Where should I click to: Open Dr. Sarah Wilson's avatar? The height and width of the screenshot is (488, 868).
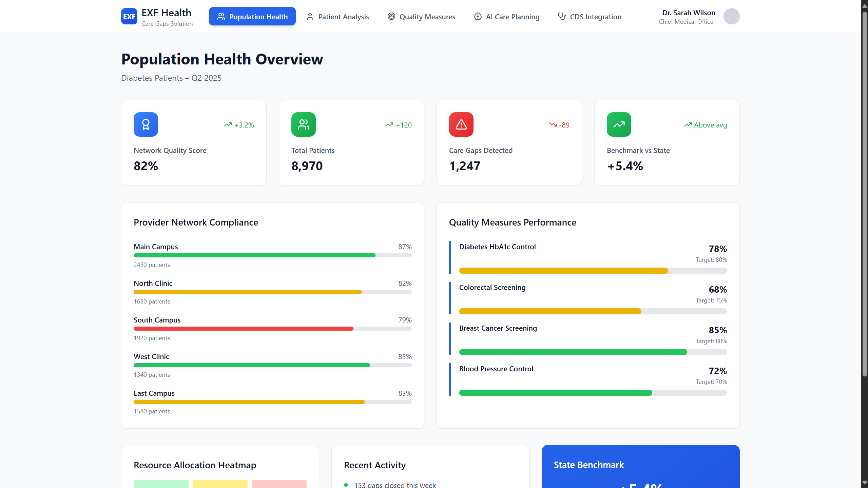click(731, 16)
